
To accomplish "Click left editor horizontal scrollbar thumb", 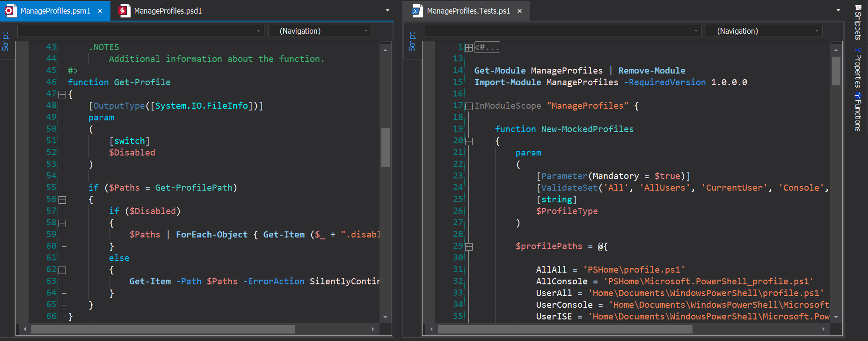I will pyautogui.click(x=163, y=329).
